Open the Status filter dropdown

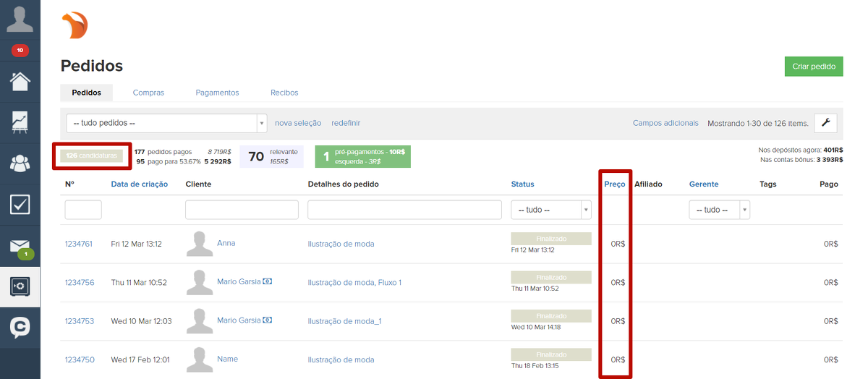click(551, 210)
